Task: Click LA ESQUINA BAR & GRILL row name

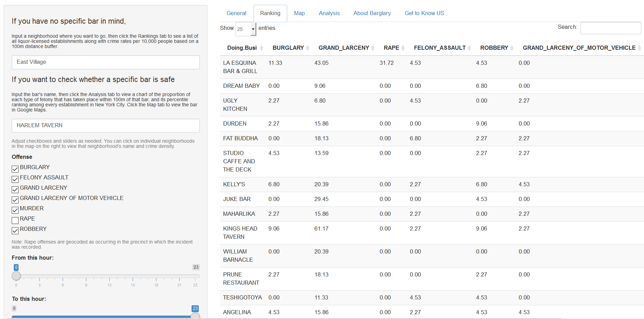Action: coord(240,67)
